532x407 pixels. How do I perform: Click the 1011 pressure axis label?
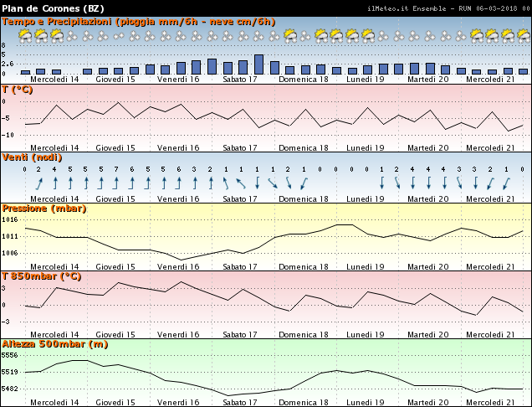pyautogui.click(x=9, y=236)
